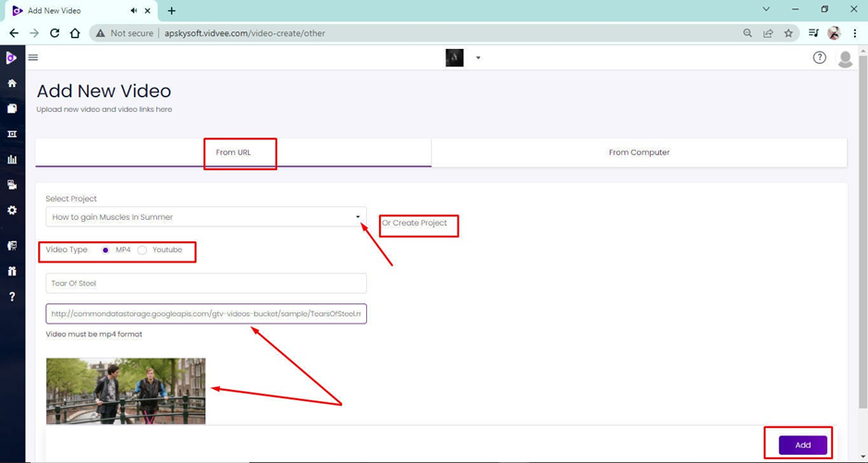The height and width of the screenshot is (463, 868).
Task: Click the 'Video must be mp4 format' note
Action: click(94, 335)
